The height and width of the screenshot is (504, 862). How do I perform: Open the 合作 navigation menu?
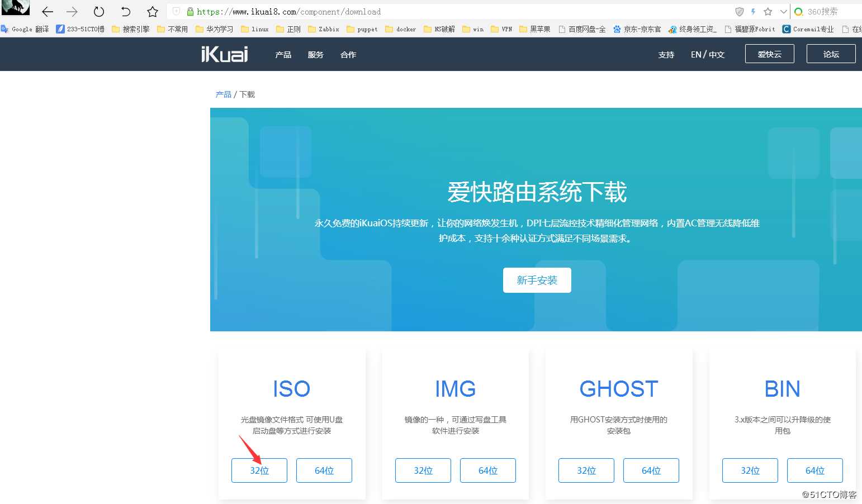click(x=348, y=55)
